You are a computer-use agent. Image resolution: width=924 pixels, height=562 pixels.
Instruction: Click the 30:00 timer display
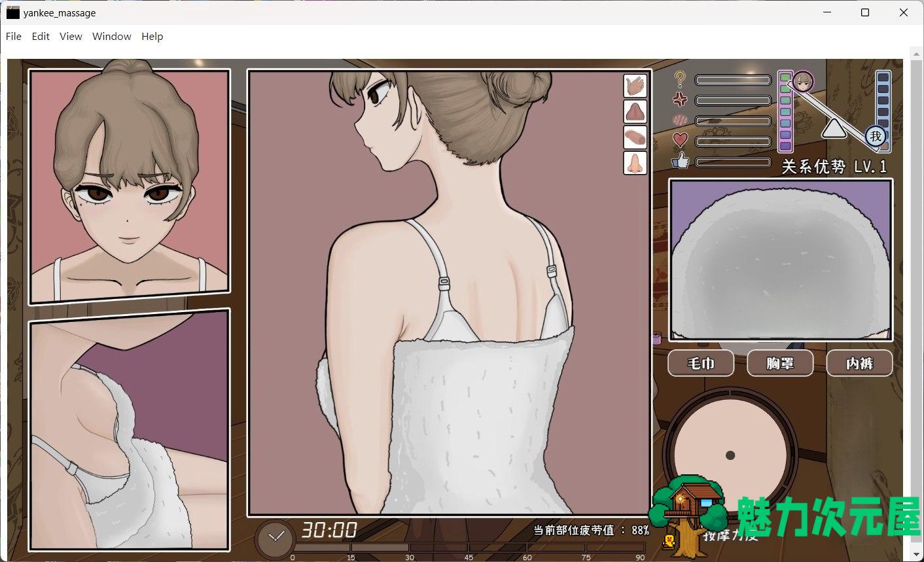(329, 529)
